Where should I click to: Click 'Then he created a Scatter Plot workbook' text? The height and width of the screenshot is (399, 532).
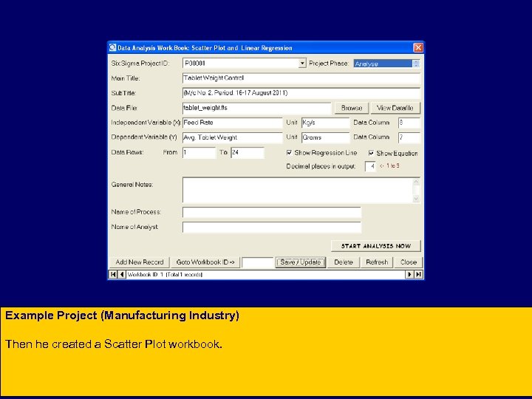pos(114,344)
